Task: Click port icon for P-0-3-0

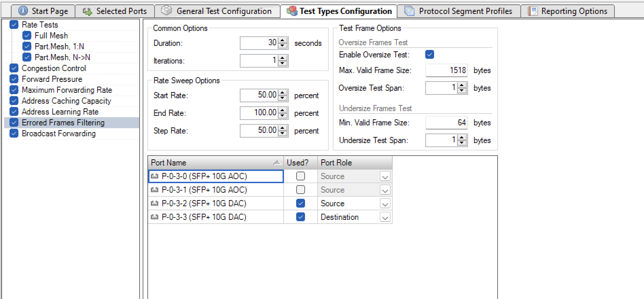Action: [x=155, y=176]
